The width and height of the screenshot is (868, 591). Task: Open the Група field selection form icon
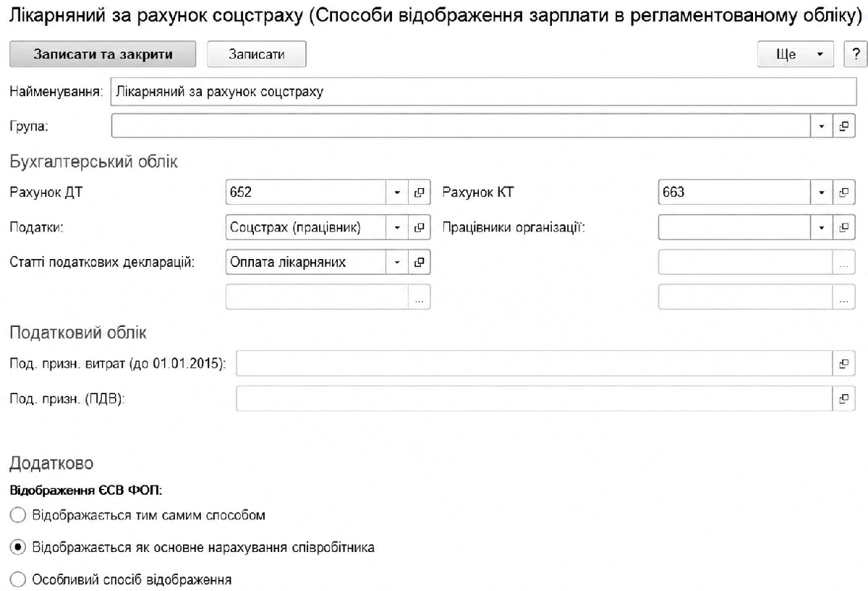coord(843,127)
